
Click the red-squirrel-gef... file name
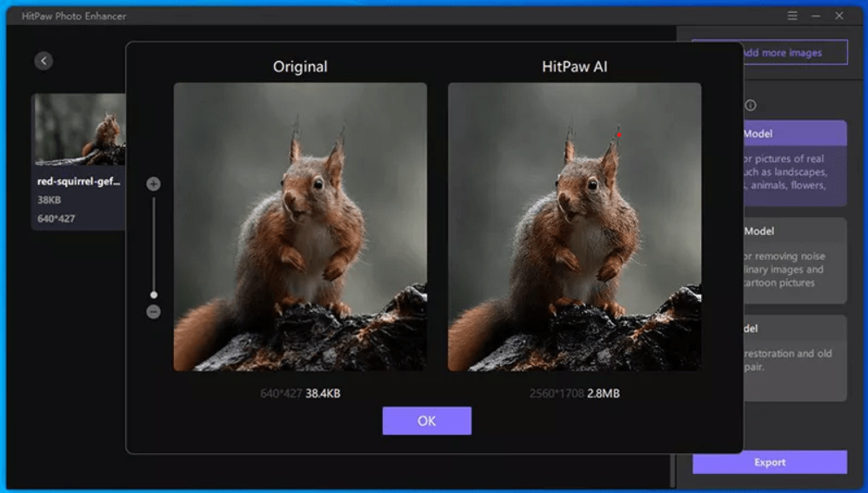tap(78, 182)
